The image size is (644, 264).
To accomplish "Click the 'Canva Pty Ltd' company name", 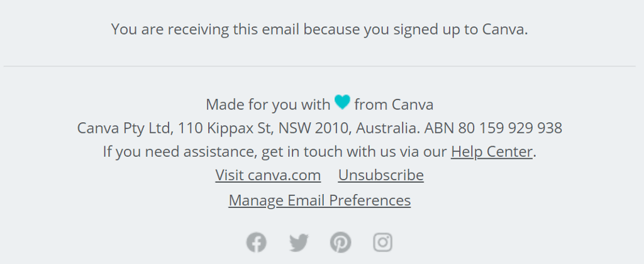I will click(x=123, y=129).
